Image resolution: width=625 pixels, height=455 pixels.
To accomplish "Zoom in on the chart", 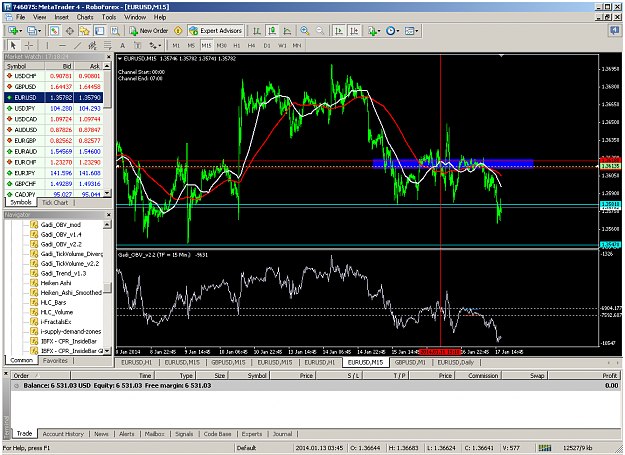I will tap(305, 31).
